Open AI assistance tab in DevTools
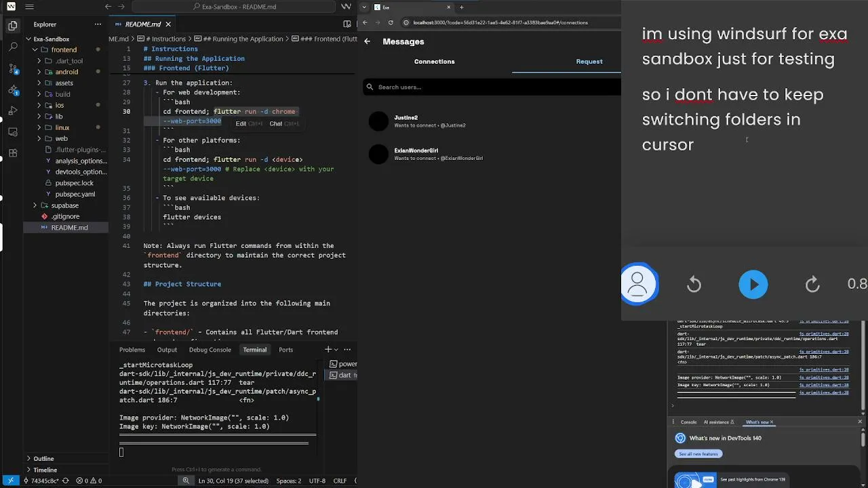 click(719, 422)
